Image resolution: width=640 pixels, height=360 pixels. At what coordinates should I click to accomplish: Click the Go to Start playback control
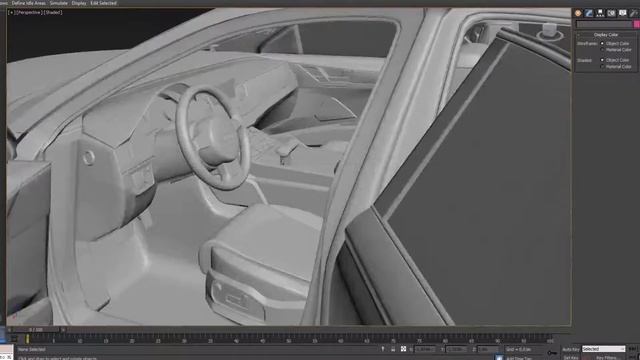(633, 349)
